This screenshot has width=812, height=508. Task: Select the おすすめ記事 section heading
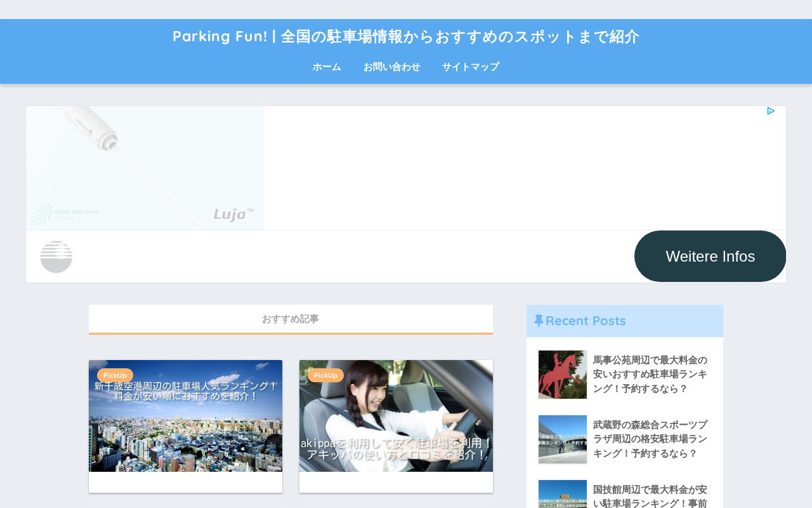click(291, 319)
